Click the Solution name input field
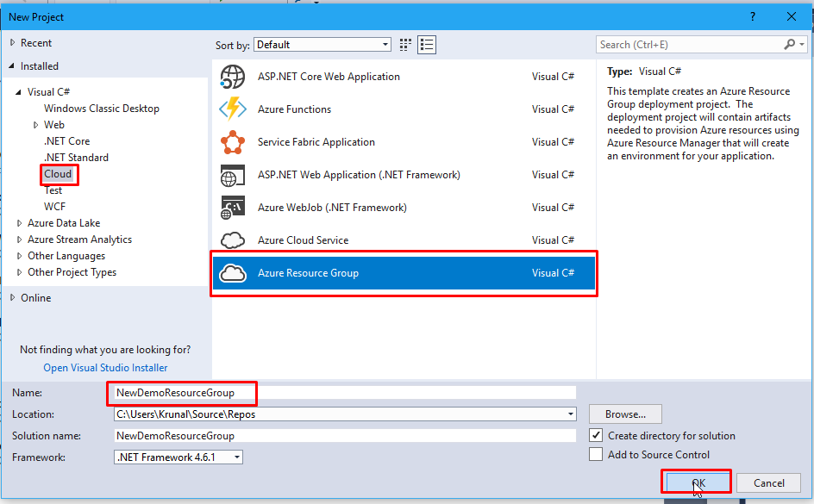This screenshot has height=504, width=814. pyautogui.click(x=345, y=436)
